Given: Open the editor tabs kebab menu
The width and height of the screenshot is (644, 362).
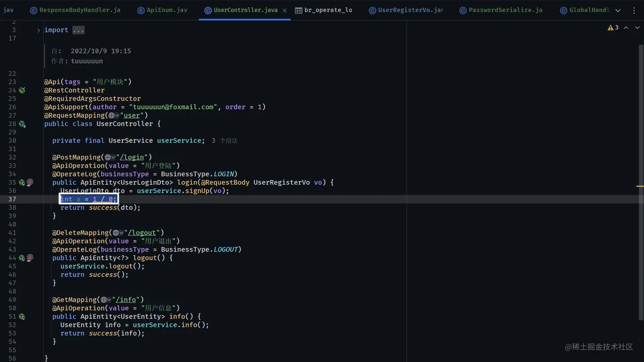Looking at the screenshot, I should [x=634, y=10].
